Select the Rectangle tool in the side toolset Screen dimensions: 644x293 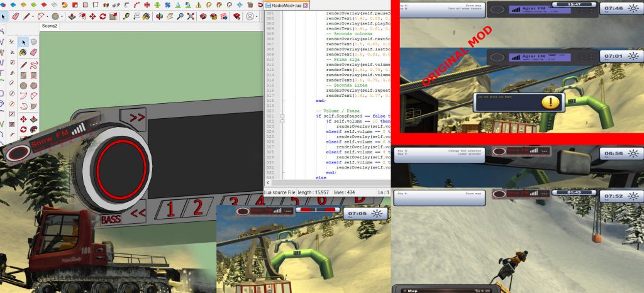click(x=23, y=75)
